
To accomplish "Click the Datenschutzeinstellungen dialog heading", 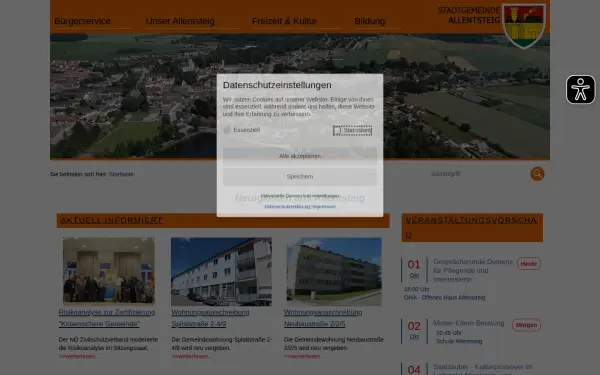I will [277, 85].
